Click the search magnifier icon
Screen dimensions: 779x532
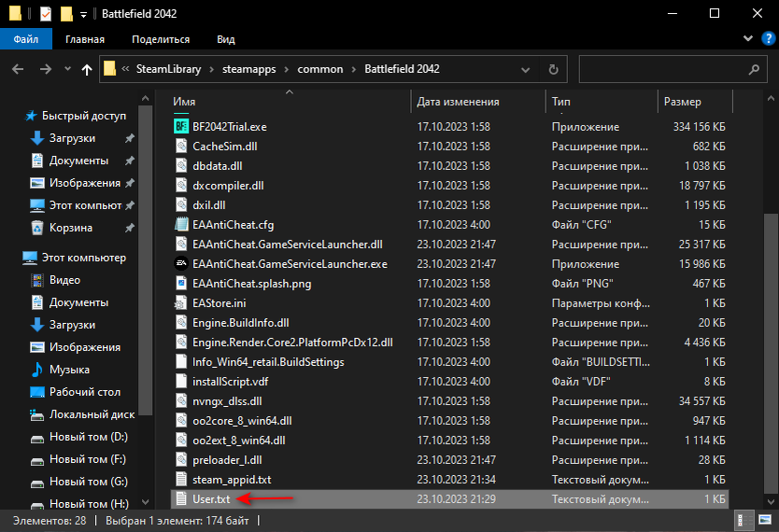(754, 69)
